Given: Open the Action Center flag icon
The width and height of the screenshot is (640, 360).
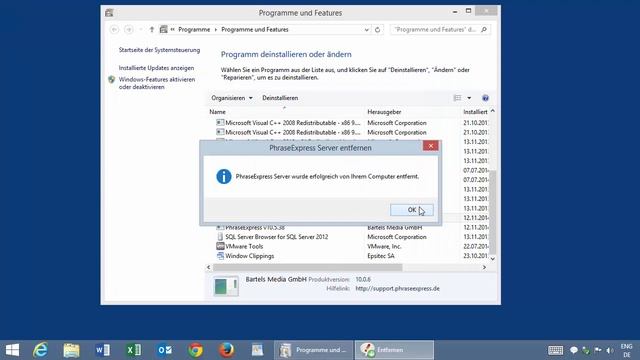Looking at the screenshot, I should [598, 350].
